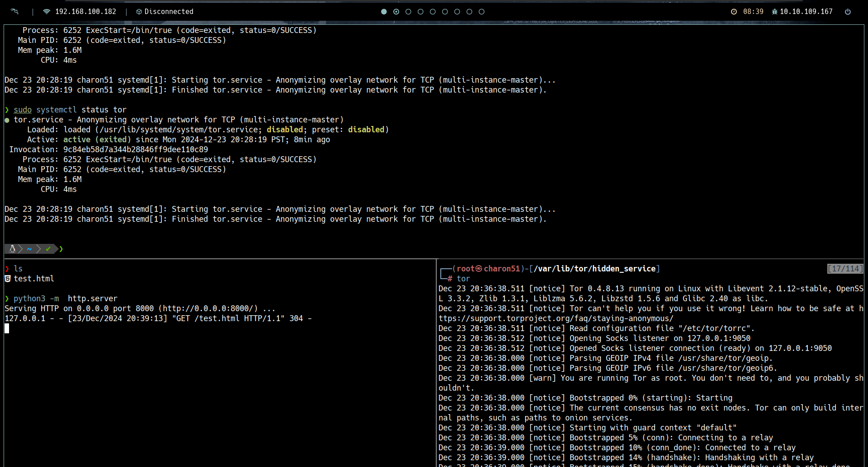Click the Linux penguin prompt icon
Viewport: 868px width, 467px height.
point(12,249)
